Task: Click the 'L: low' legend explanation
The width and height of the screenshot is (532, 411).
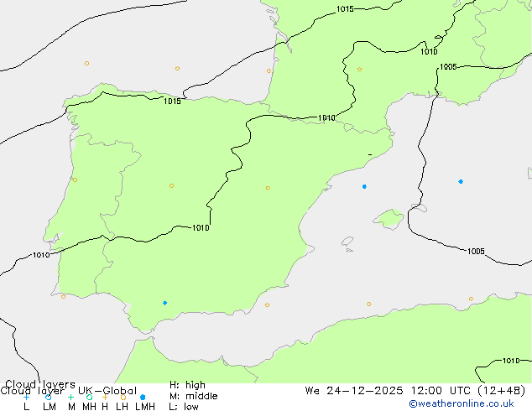Action: pyautogui.click(x=184, y=407)
